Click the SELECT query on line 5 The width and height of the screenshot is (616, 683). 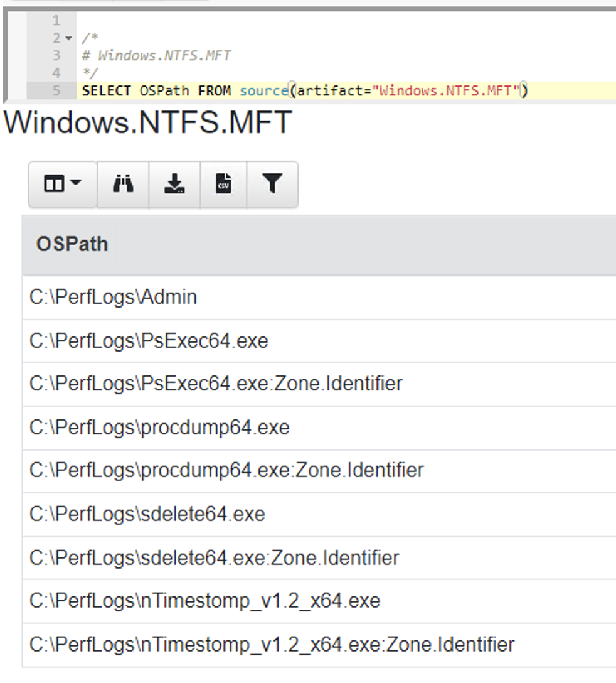305,90
